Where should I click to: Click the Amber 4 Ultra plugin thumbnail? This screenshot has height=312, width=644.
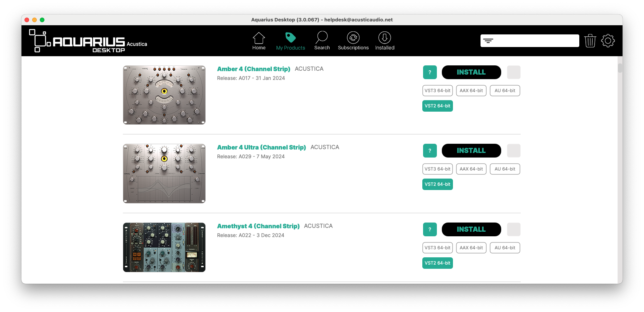coord(164,174)
